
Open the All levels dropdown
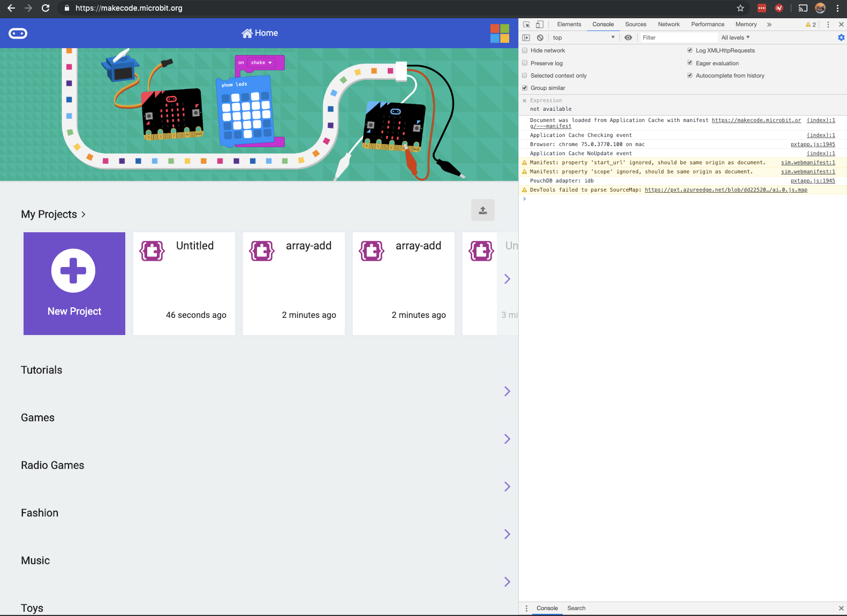coord(735,37)
